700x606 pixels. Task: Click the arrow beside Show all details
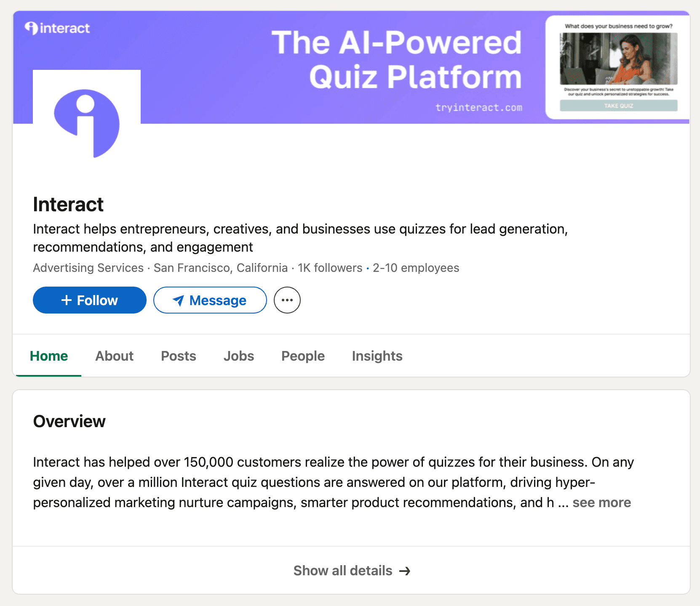405,571
